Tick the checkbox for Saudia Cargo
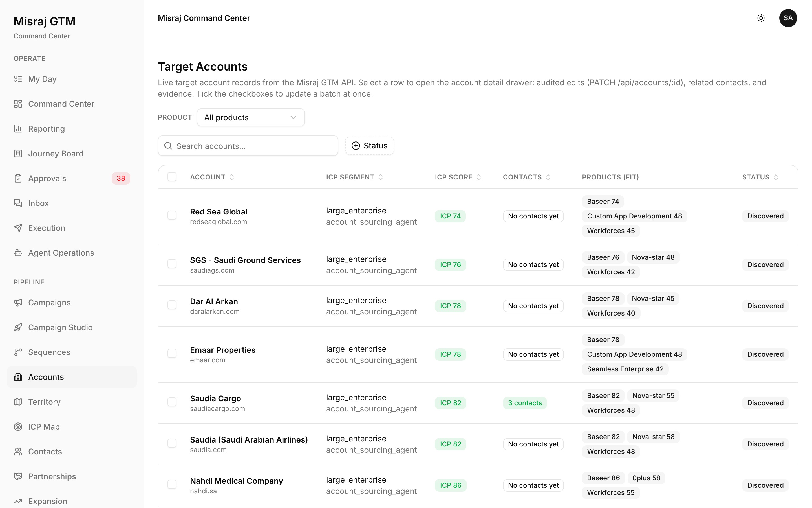Screen dimensions: 812x508 172,402
